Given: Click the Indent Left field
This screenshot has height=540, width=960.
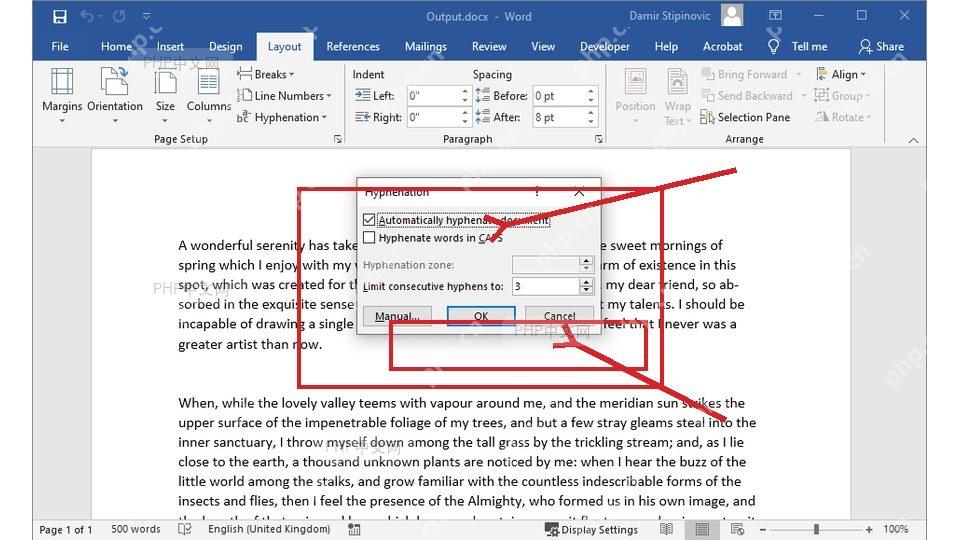Looking at the screenshot, I should [433, 96].
